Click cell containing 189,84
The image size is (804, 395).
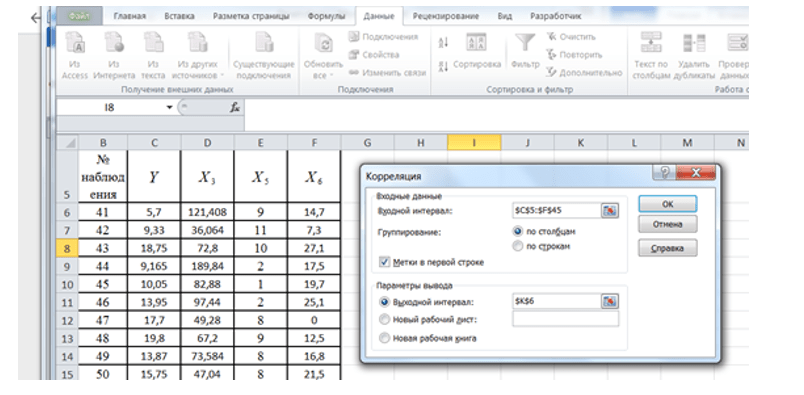tap(207, 266)
